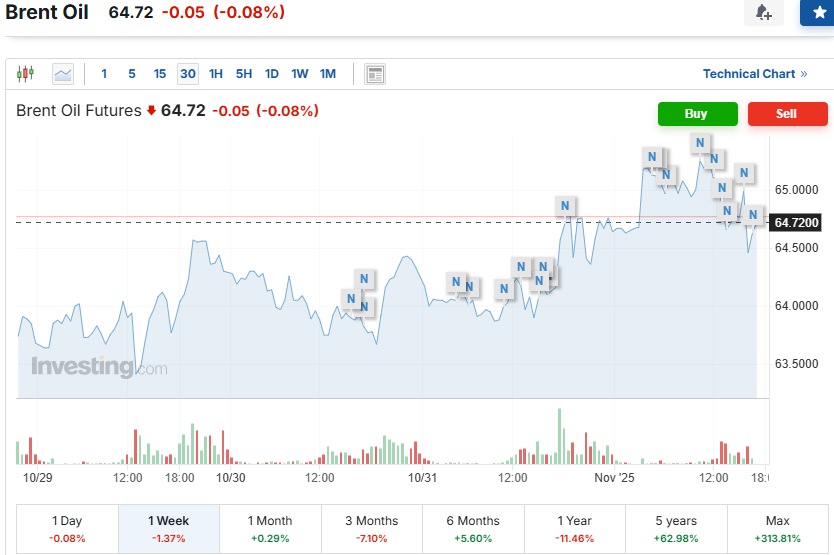Screen dimensions: 834x555
Task: Switch to the 5 years range tab
Action: tap(676, 529)
